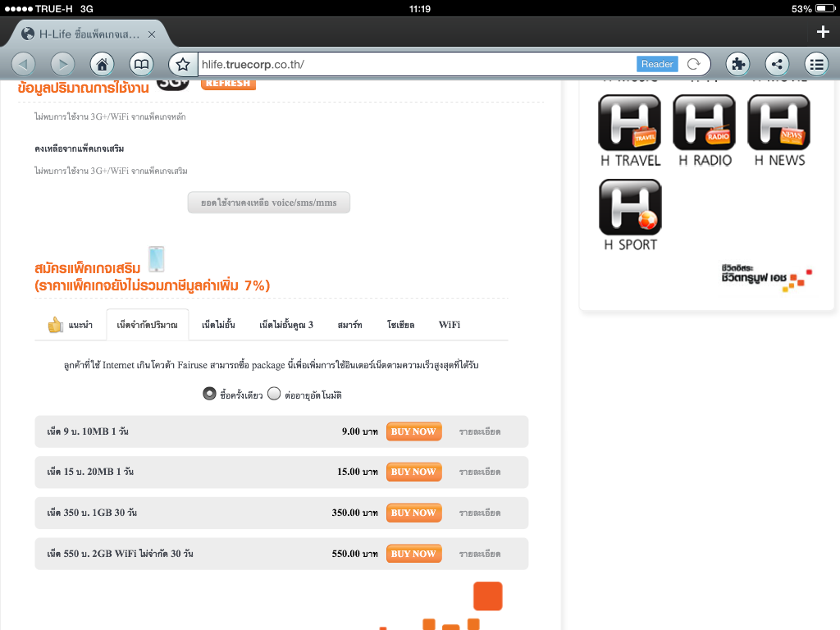Buy the 350 baht 1GB package
Image resolution: width=840 pixels, height=630 pixels.
pyautogui.click(x=413, y=513)
